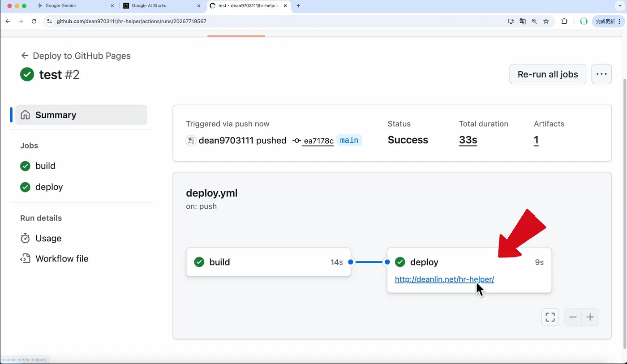Focus the address bar URL

(x=132, y=21)
